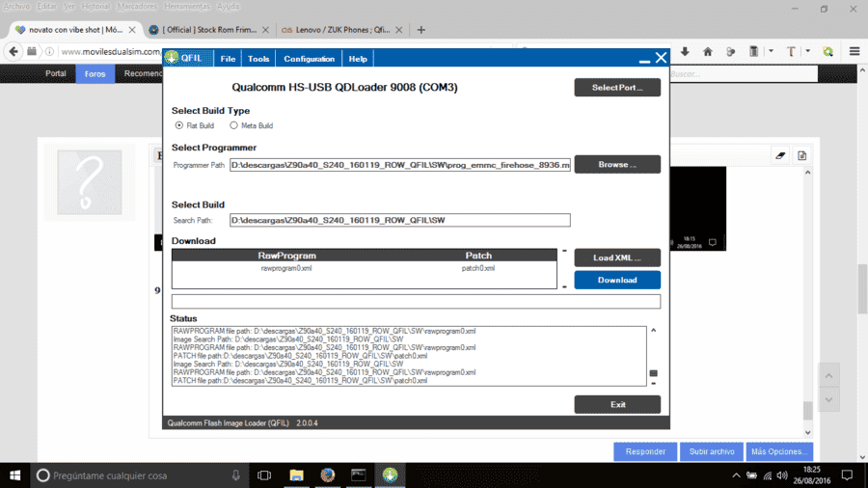Open the Marcadores menu in browser
868x488 pixels.
137,6
